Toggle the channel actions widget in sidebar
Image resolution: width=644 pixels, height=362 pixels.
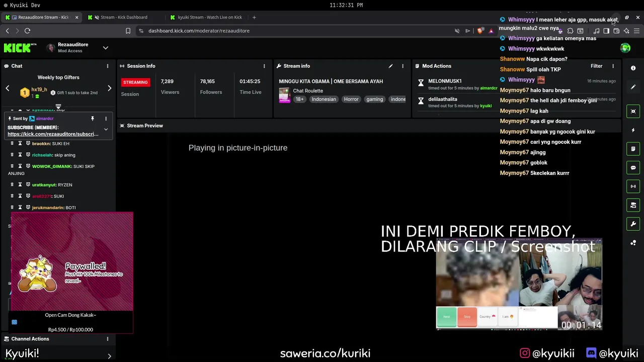pos(633,205)
